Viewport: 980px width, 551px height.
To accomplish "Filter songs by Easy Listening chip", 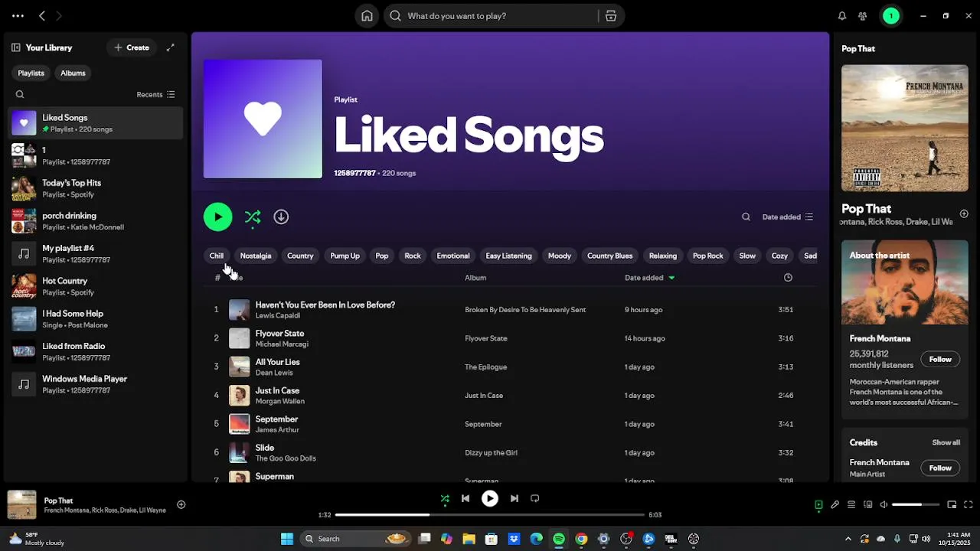I will (508, 256).
